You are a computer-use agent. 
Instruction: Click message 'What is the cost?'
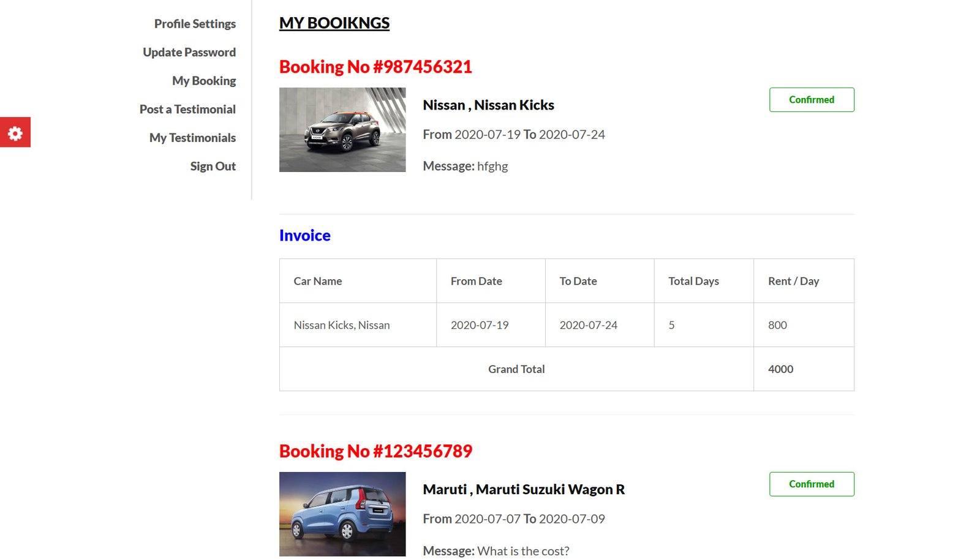(x=523, y=551)
